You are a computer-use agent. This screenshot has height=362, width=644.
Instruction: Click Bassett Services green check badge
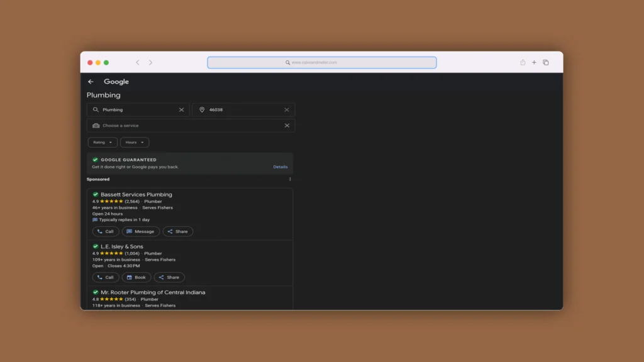(96, 195)
